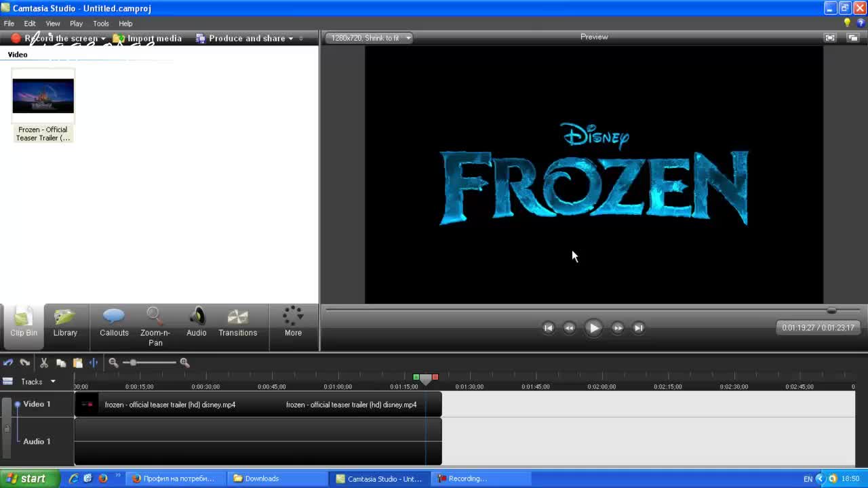Open the File menu
Image resolution: width=868 pixels, height=488 pixels.
9,24
